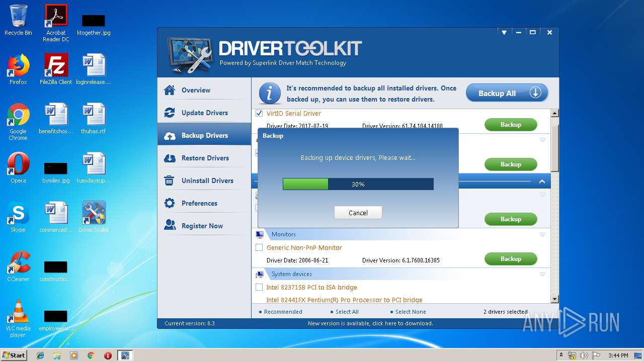Uncheck the VirtIO Serial Driver checkbox
The image size is (644, 362).
point(259,113)
